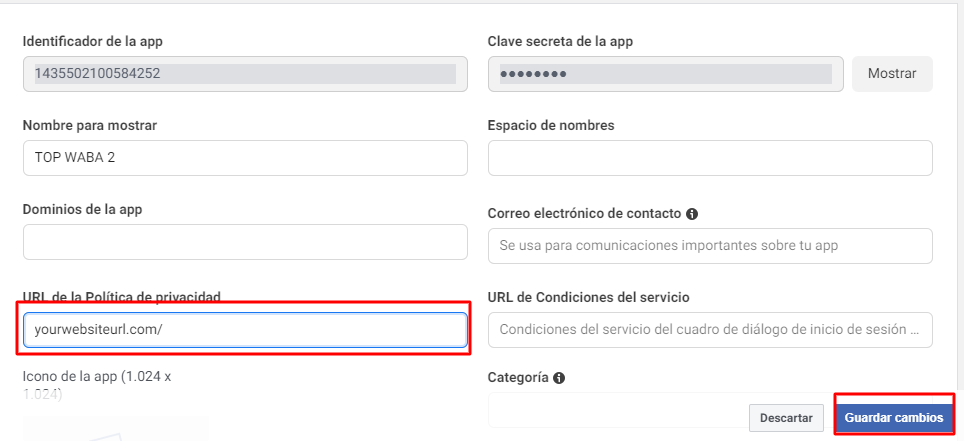Click the info icon next to Categoría
The width and height of the screenshot is (964, 441).
click(x=558, y=378)
